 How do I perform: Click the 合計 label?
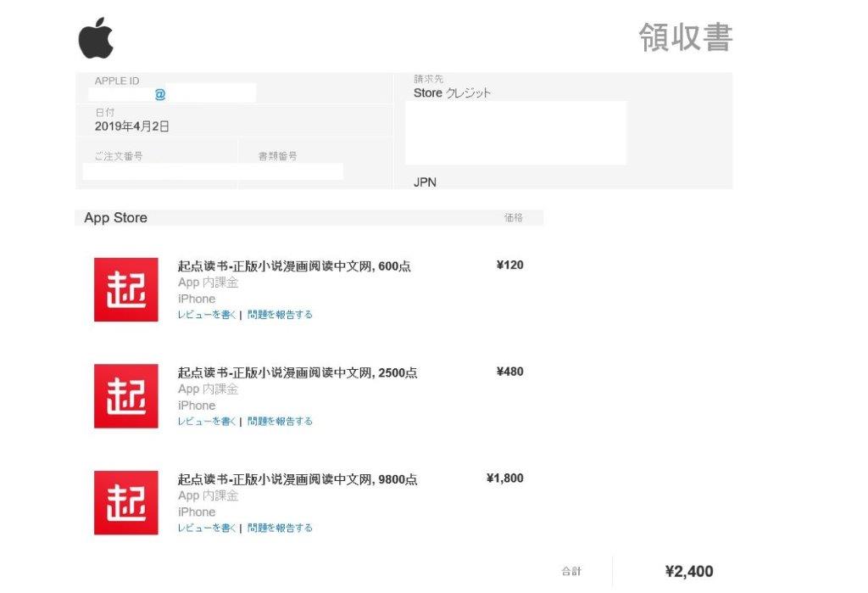click(571, 572)
